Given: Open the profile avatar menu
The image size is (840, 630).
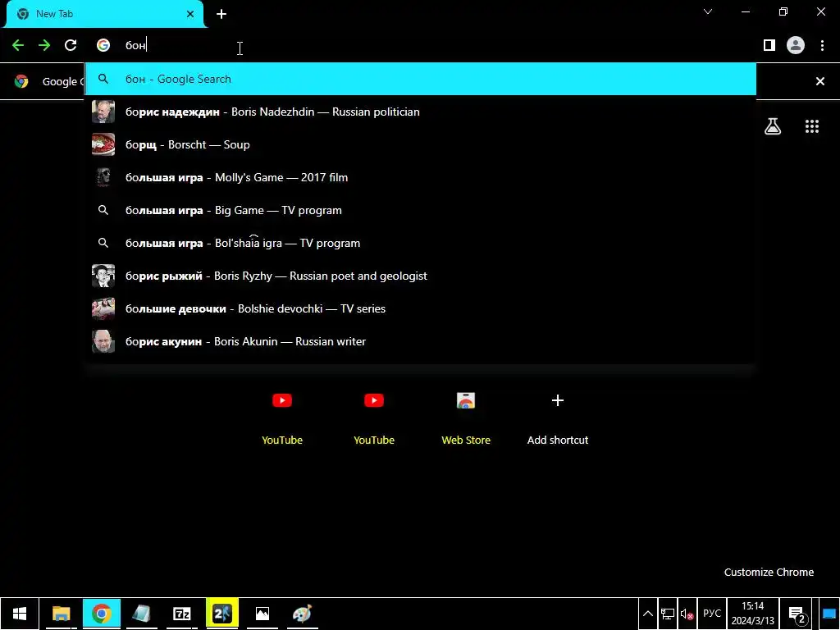Looking at the screenshot, I should point(796,46).
